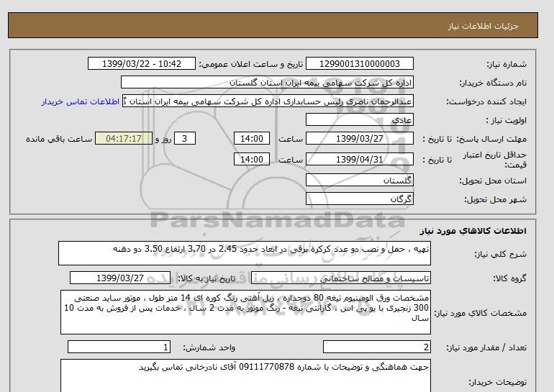Click the اطلاعات کالاهای مورد نیاز section heading

point(473,231)
